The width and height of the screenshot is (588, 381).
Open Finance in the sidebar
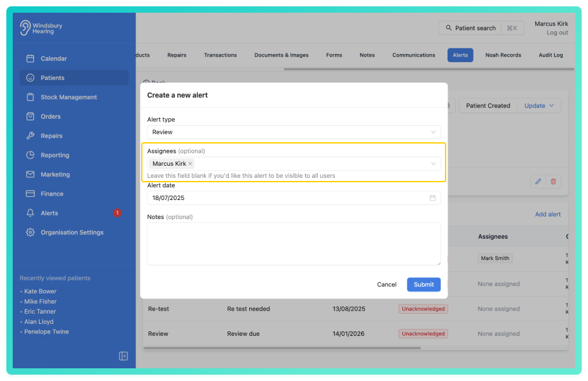point(74,194)
